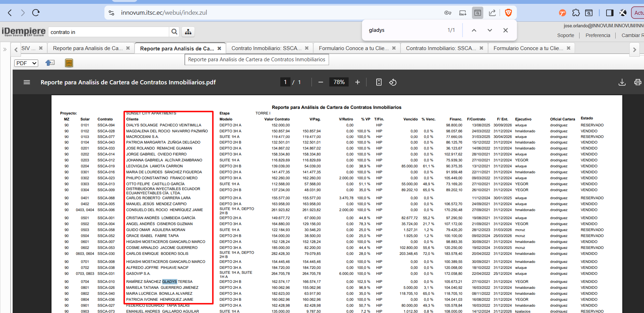Zoom in on the PDF
644x313 pixels.
pos(357,82)
